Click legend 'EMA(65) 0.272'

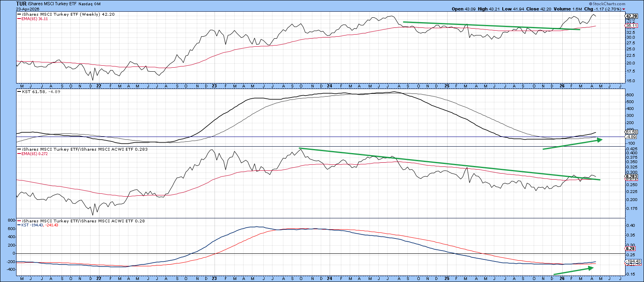coord(35,153)
